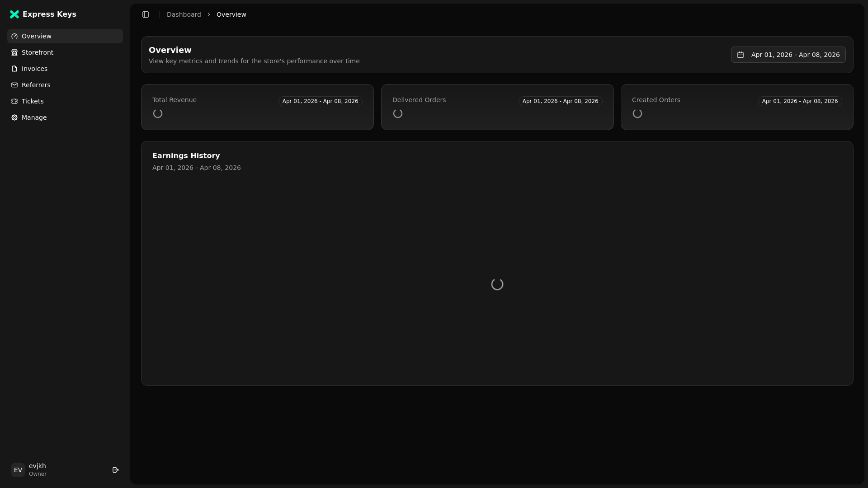Viewport: 868px width, 488px height.
Task: Click the Delivered Orders label
Action: tap(419, 100)
